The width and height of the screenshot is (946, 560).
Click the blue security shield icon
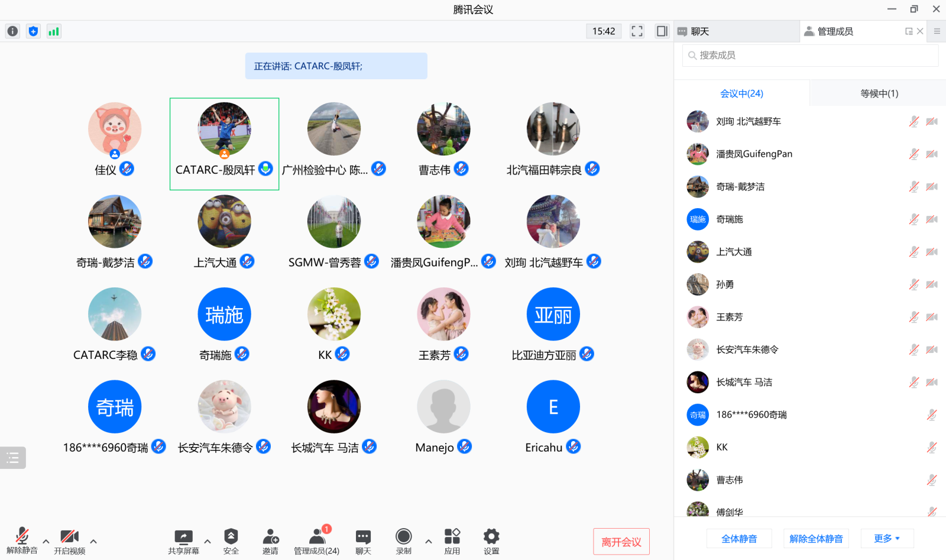pos(33,31)
